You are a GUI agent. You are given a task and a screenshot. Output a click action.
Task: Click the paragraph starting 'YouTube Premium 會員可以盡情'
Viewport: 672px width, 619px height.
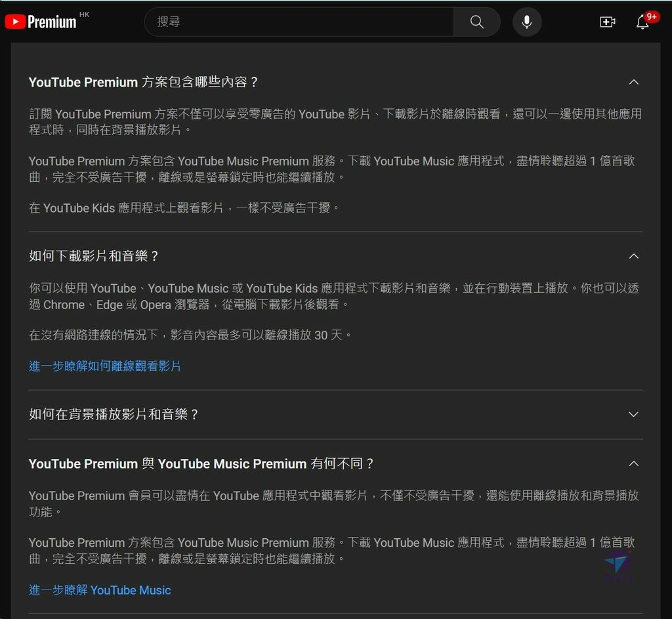[x=334, y=503]
